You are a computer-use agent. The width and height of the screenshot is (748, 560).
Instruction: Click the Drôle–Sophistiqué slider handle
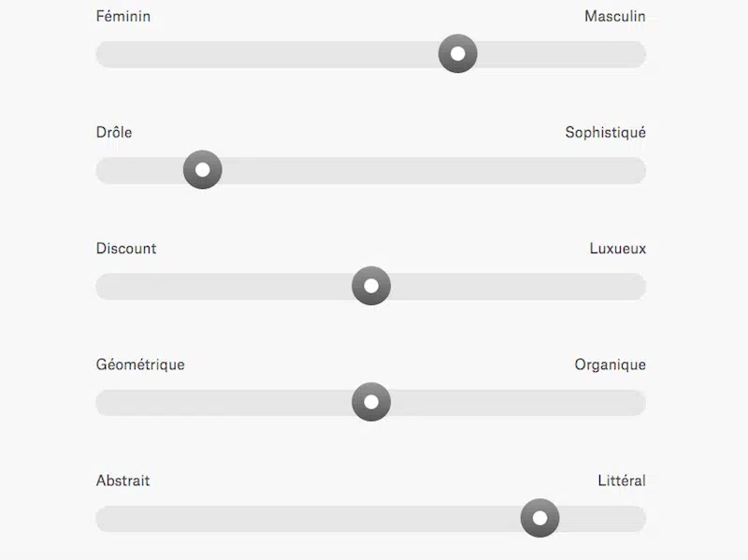pyautogui.click(x=202, y=170)
